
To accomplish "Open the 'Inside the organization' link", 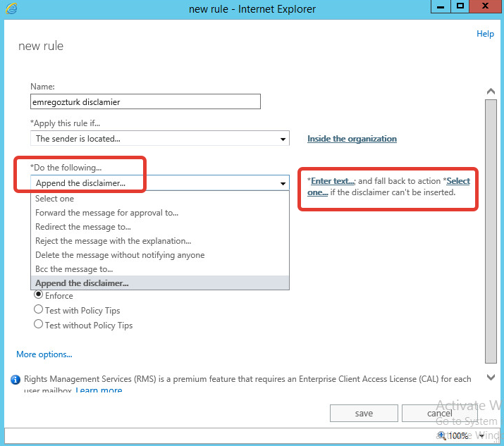I will 352,139.
